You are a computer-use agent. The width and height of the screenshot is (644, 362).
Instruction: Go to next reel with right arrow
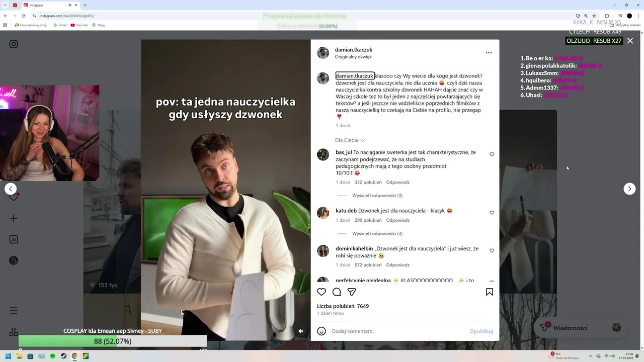pyautogui.click(x=629, y=189)
